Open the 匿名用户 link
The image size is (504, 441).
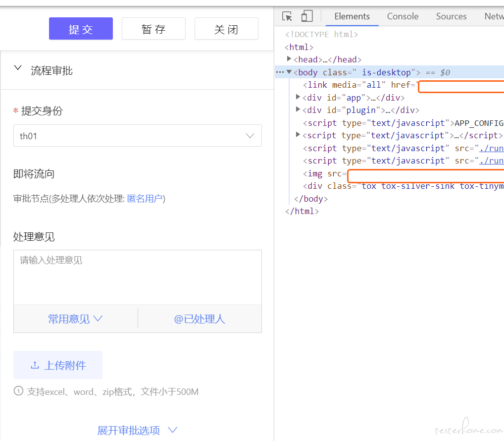tap(145, 199)
